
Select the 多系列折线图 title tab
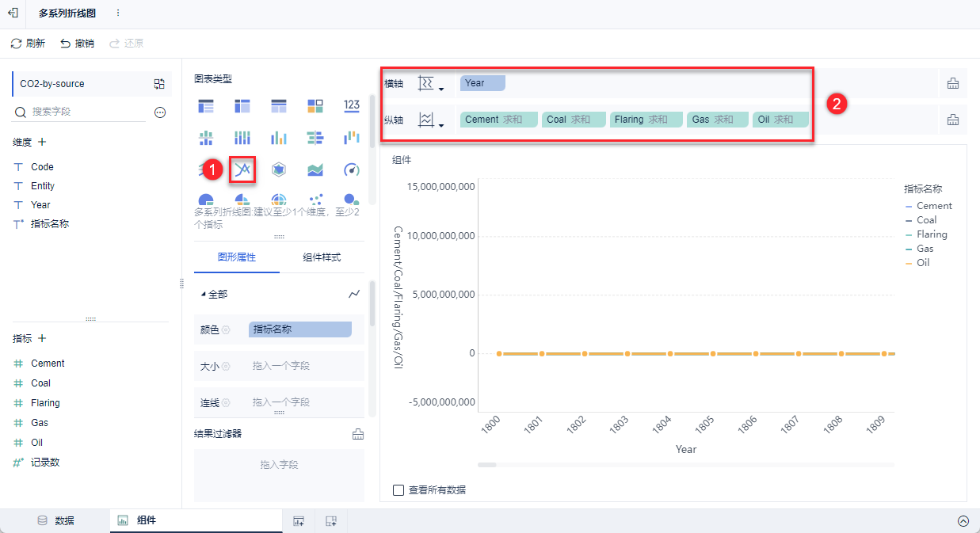coord(67,13)
